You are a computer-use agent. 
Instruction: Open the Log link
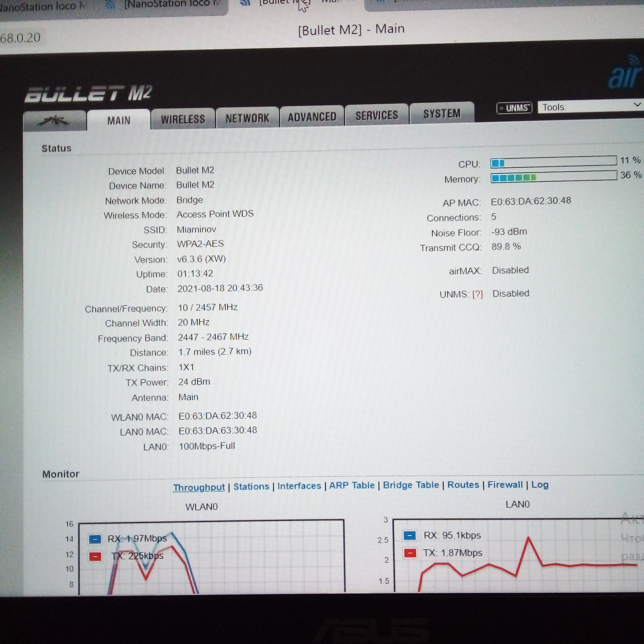coord(540,485)
